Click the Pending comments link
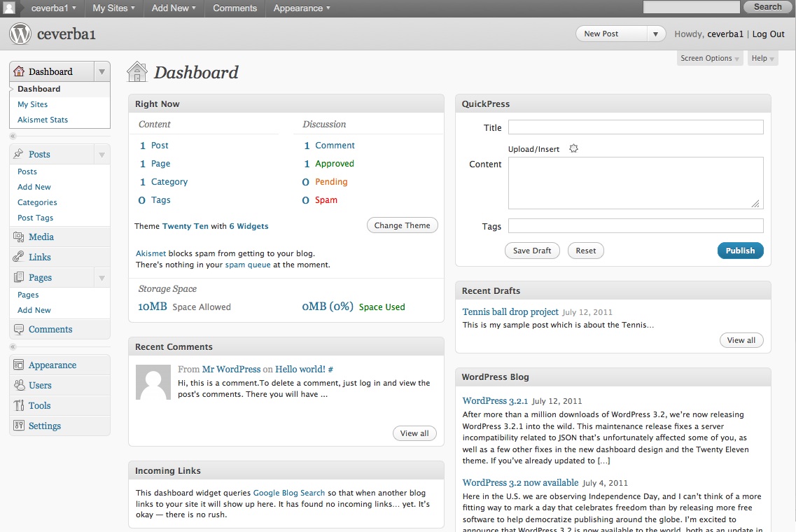The image size is (796, 532). tap(331, 182)
